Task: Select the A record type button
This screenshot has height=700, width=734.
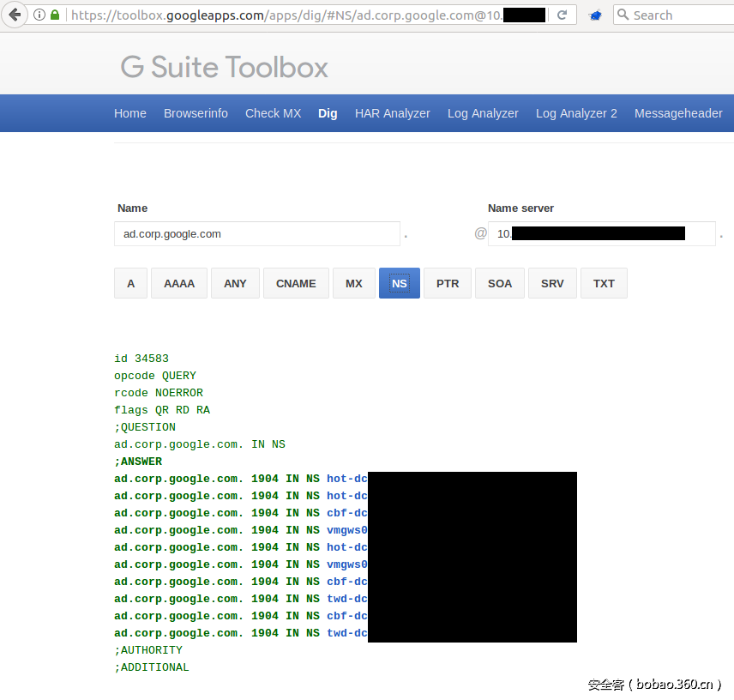Action: 130,283
